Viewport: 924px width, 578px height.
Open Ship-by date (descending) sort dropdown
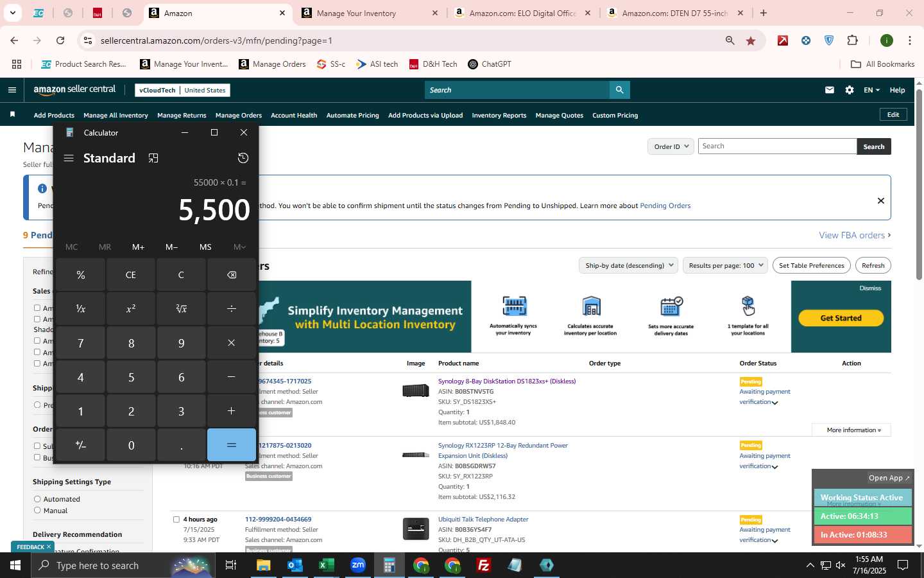click(x=628, y=265)
